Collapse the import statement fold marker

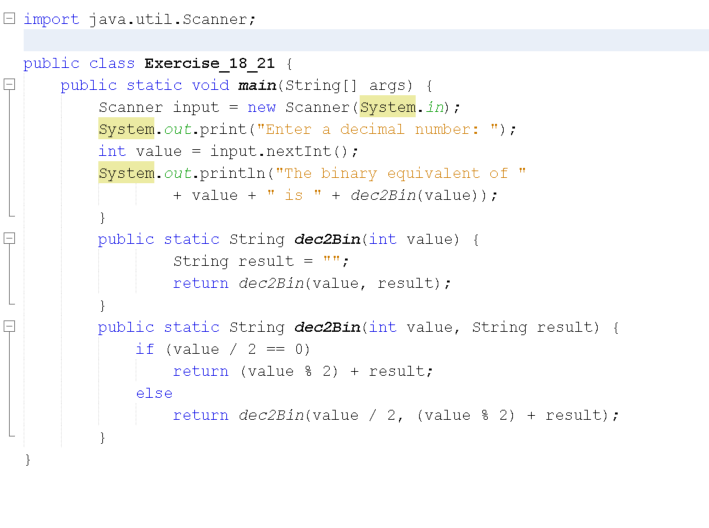pos(9,18)
